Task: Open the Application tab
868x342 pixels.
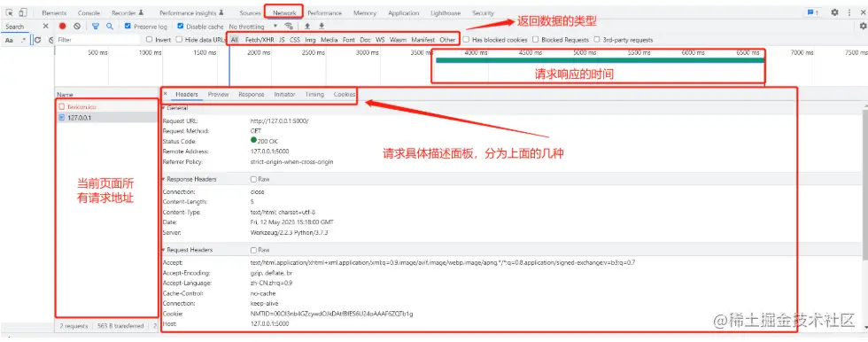Action: (404, 12)
